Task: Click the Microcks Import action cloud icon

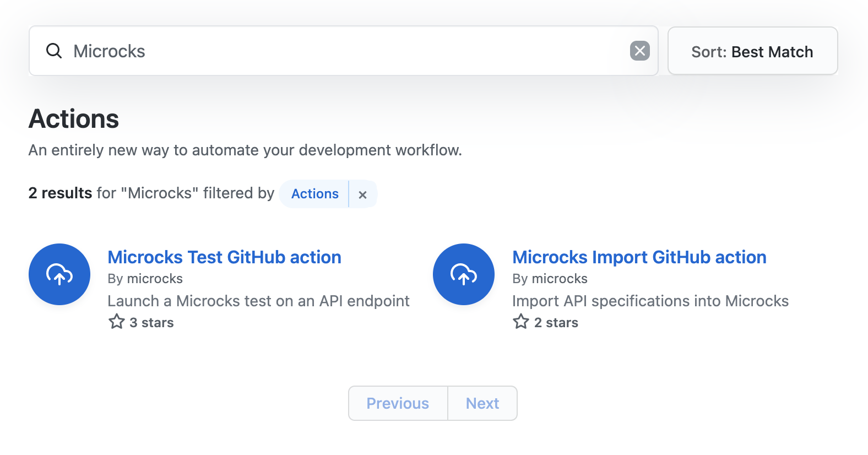Action: coord(464,274)
